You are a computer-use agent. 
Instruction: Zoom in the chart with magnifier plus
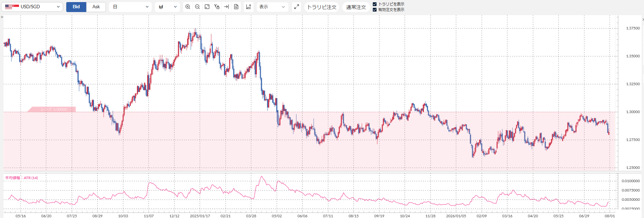tap(188, 7)
